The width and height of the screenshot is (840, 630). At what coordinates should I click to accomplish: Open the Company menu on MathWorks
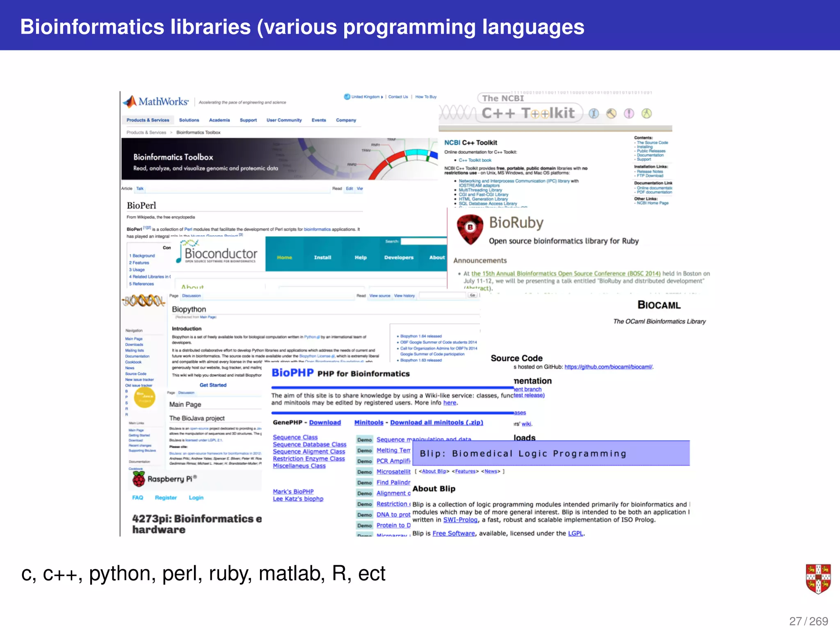(x=346, y=120)
